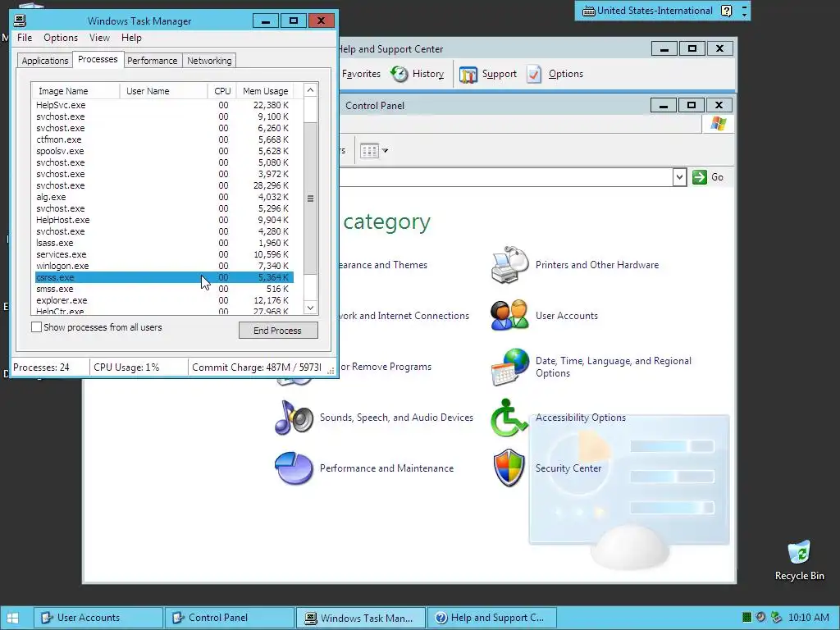This screenshot has height=630, width=840.
Task: Select the alg.exe process row
Action: [x=164, y=197]
